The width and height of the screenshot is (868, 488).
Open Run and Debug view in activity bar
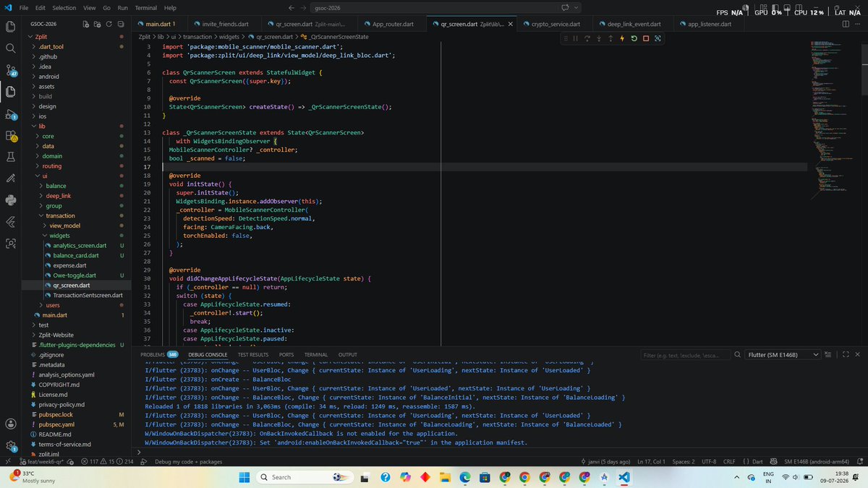[11, 114]
